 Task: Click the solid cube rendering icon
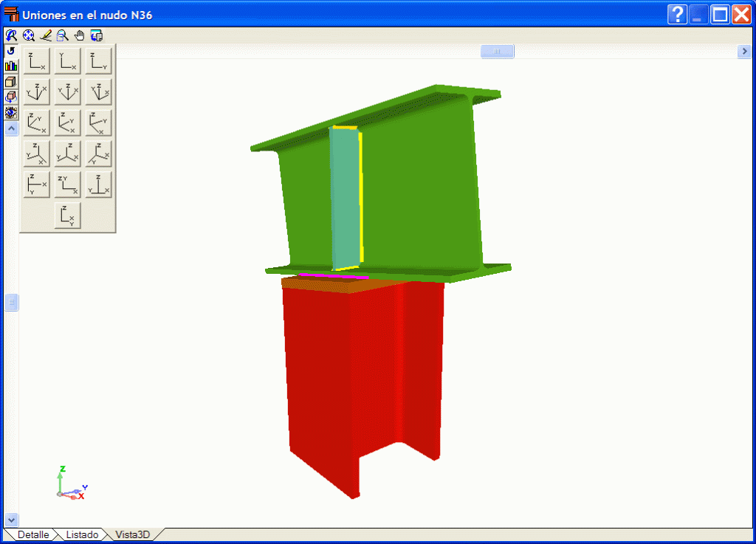11,81
